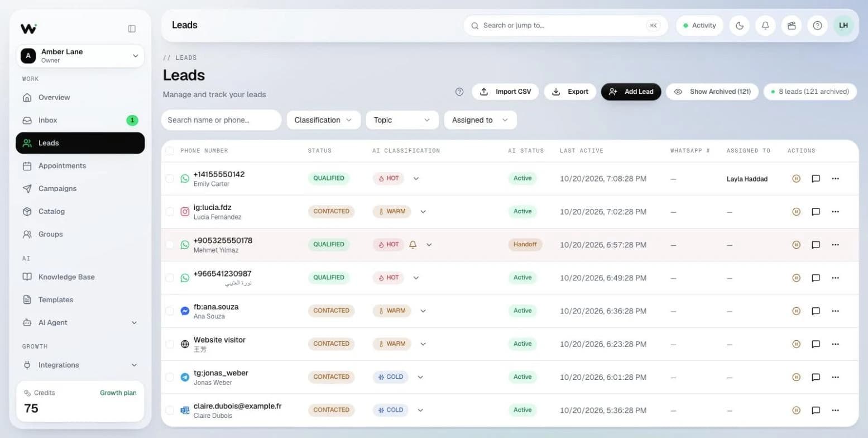Pause AI for Jonas Weber's lead
The height and width of the screenshot is (438, 868).
(797, 377)
